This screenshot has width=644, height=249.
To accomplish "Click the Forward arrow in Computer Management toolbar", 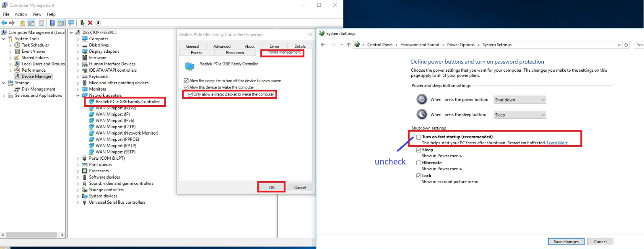I will coord(12,23).
